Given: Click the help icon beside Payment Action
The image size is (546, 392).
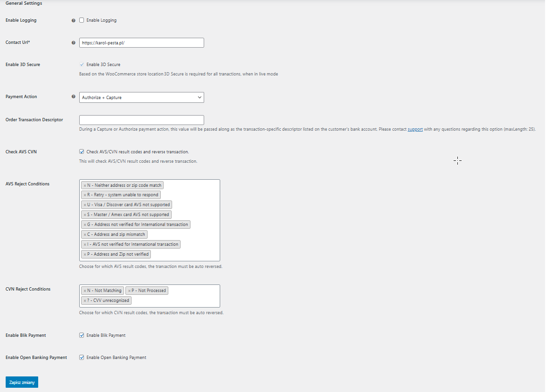Looking at the screenshot, I should pos(74,97).
